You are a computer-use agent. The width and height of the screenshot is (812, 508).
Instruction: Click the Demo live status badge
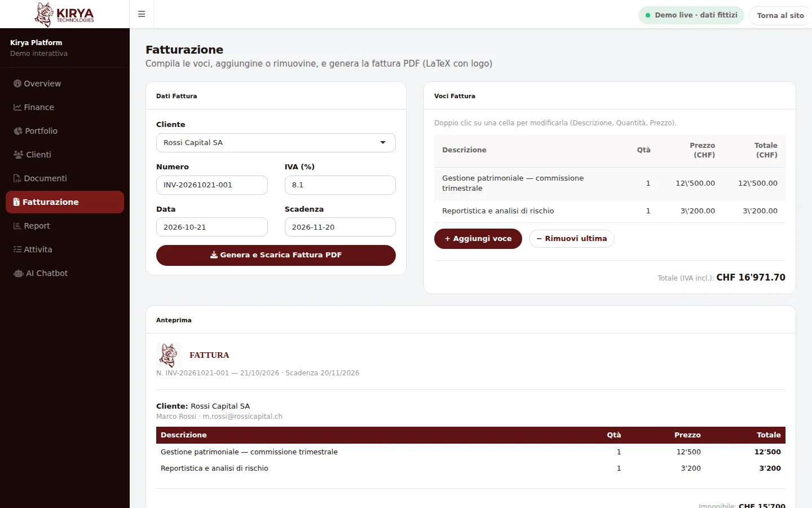click(691, 15)
